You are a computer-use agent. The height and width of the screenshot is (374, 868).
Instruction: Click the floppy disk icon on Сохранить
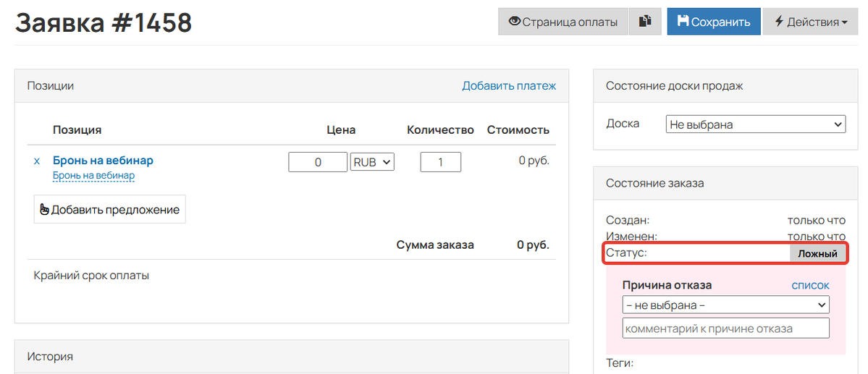(683, 22)
